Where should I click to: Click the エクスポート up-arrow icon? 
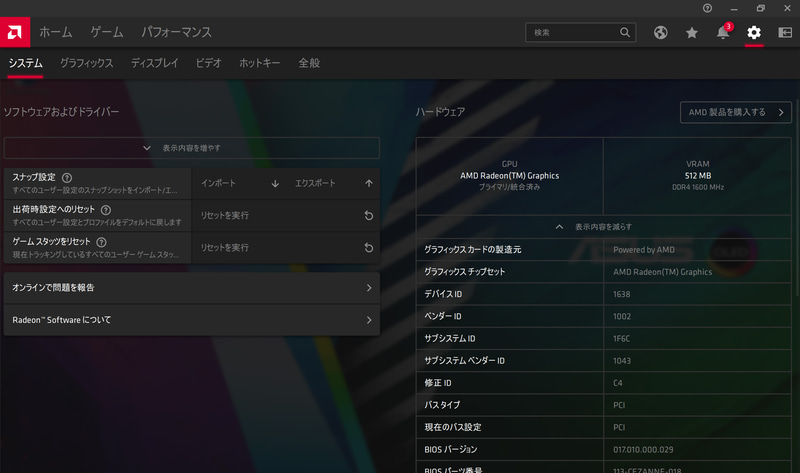coord(369,183)
